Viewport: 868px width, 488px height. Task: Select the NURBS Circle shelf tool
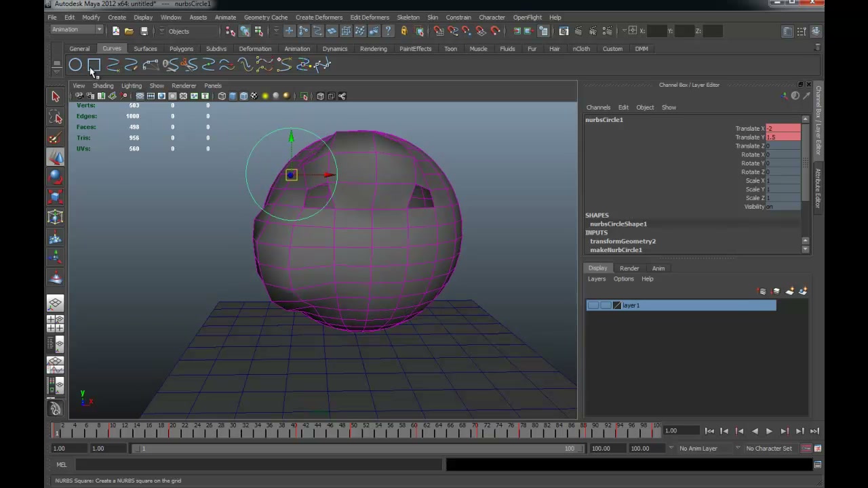point(75,65)
